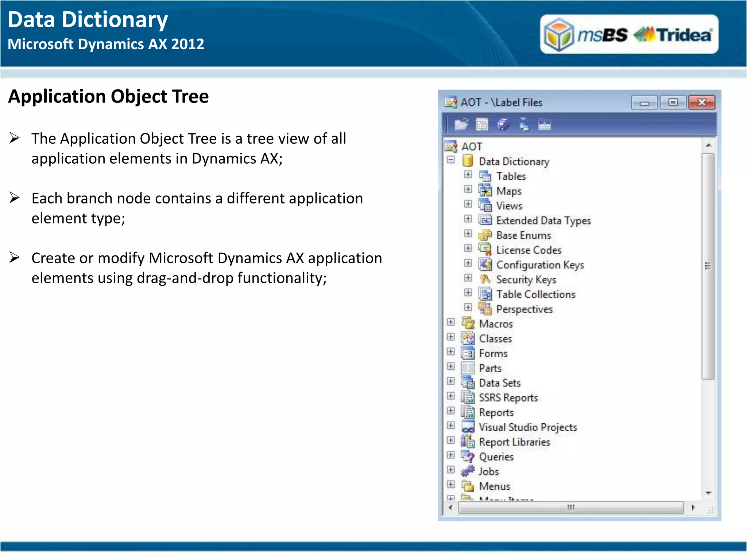The image size is (747, 560).
Task: Click the Macros node icon
Action: tap(468, 323)
